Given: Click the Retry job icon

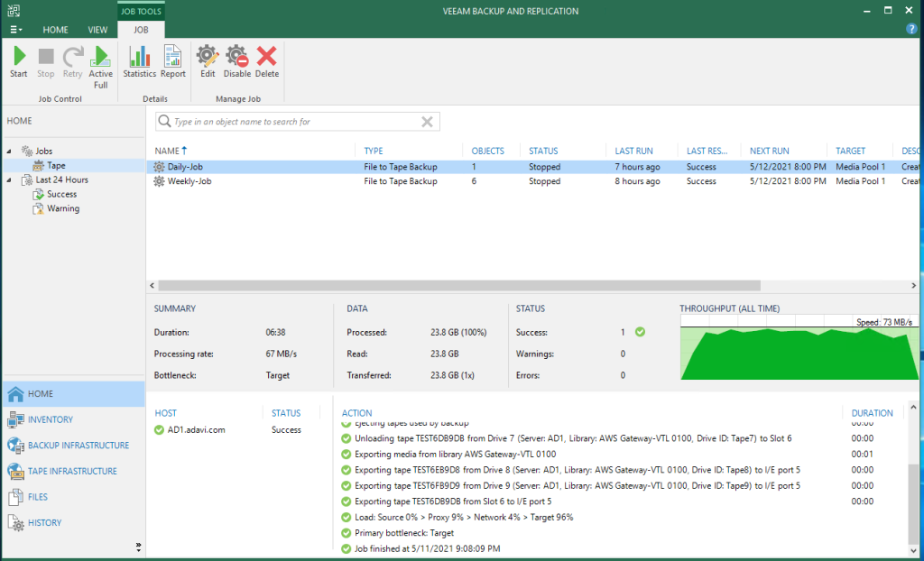Looking at the screenshot, I should tap(72, 62).
